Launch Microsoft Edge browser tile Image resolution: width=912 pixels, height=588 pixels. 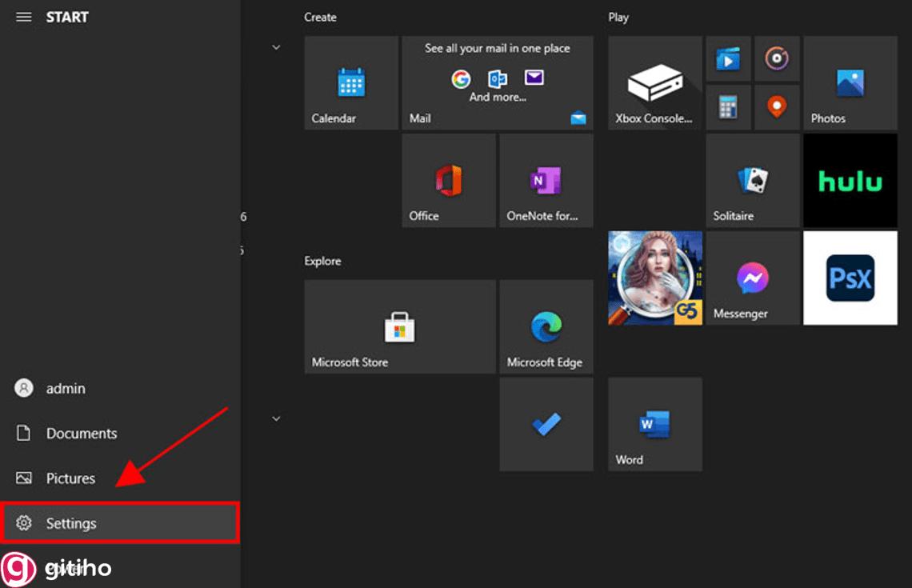(x=546, y=327)
